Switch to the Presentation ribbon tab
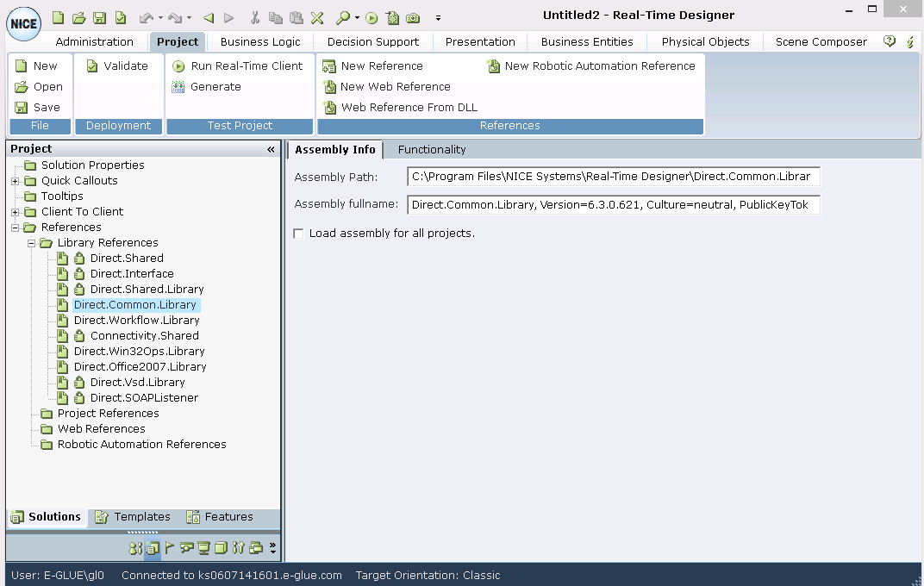The height and width of the screenshot is (586, 924). point(480,42)
